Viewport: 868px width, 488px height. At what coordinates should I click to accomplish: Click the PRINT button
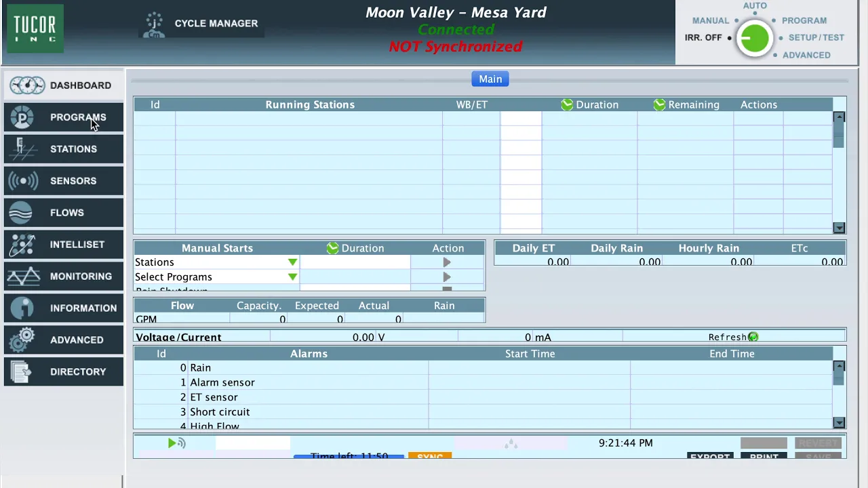(764, 457)
